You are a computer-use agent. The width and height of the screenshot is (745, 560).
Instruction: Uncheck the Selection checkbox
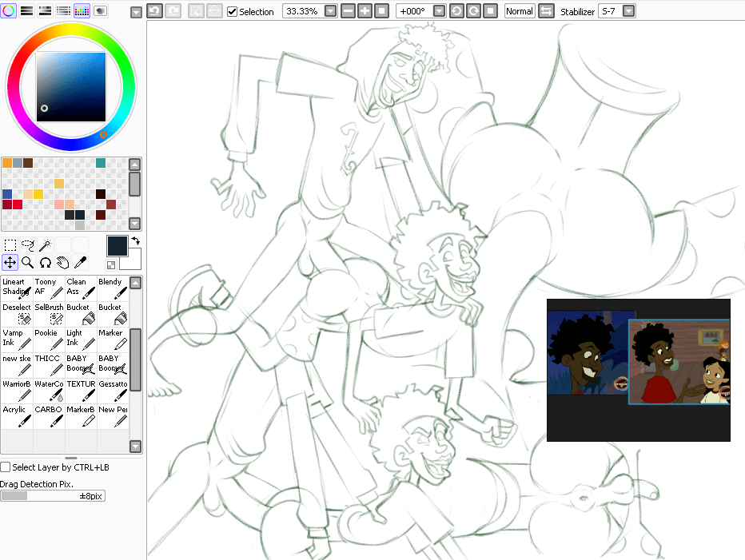pos(232,12)
